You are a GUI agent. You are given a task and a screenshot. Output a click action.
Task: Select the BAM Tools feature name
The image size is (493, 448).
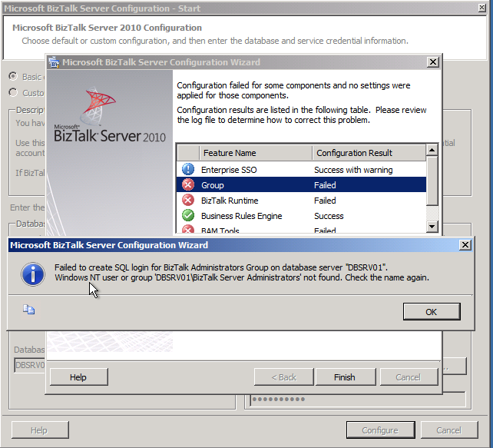[x=220, y=231]
